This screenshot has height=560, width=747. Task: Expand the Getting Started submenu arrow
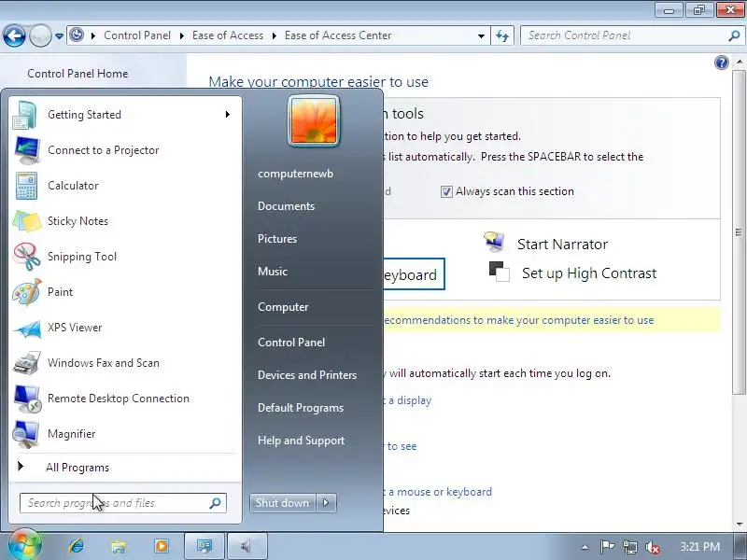(228, 114)
